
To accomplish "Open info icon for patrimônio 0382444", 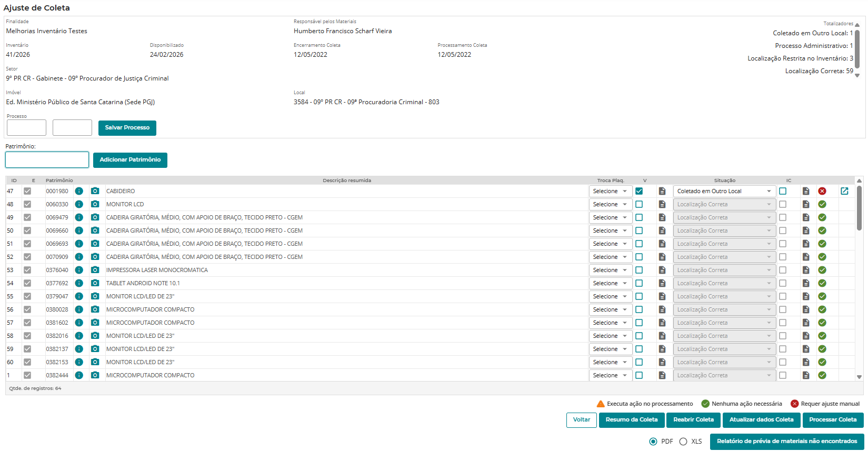I will 79,375.
